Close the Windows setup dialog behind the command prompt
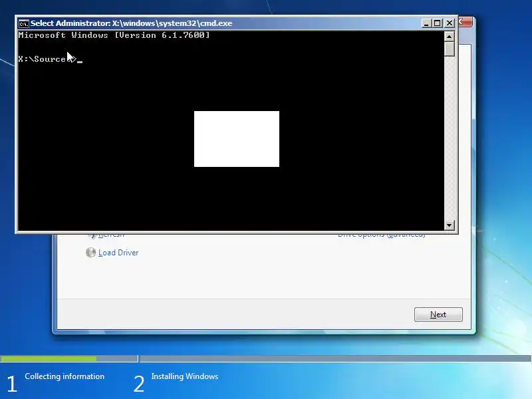Screen dimensions: 532x399 click(x=465, y=22)
